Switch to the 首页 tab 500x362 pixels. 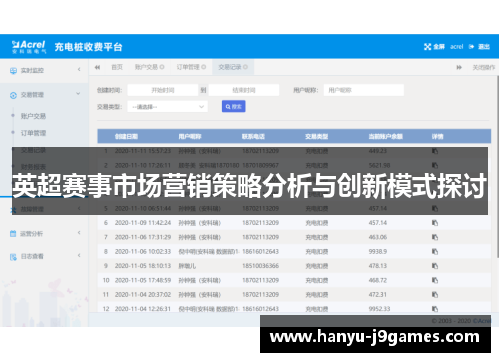point(117,67)
